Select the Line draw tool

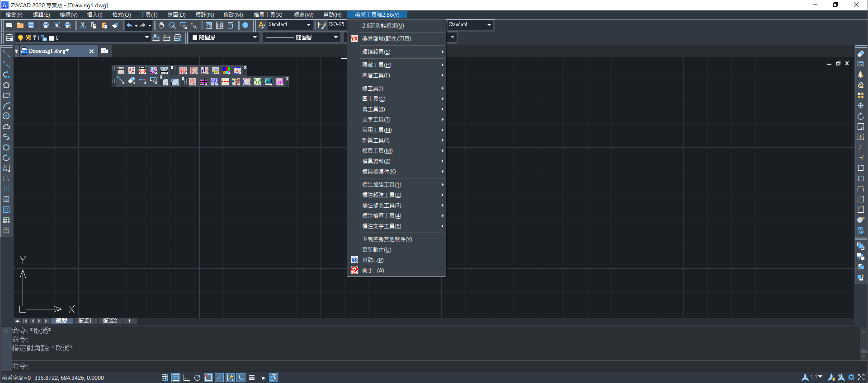click(x=6, y=54)
